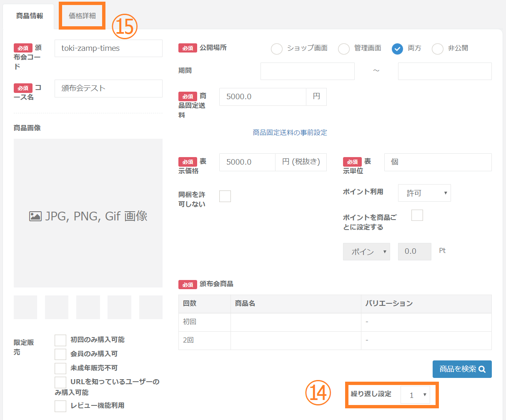Click the 頒布会コード input field
Image resolution: width=506 pixels, height=420 pixels.
(x=108, y=48)
